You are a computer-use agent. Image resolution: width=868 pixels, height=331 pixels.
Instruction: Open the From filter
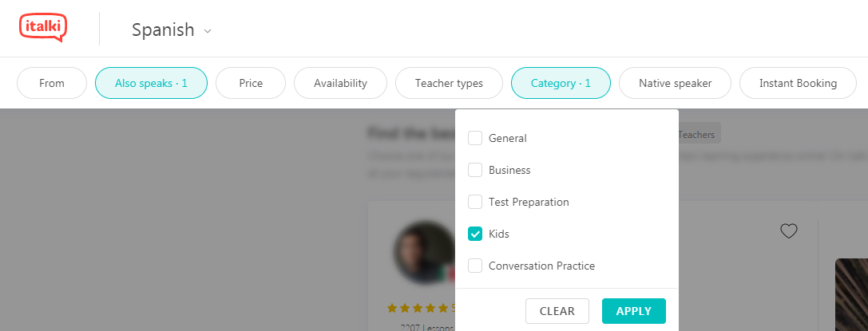[52, 84]
